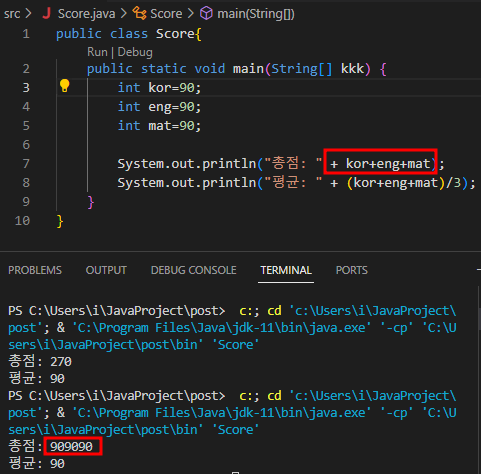Screen dimensions: 481x474
Task: Click the closing brace on line 10
Action: coord(60,221)
